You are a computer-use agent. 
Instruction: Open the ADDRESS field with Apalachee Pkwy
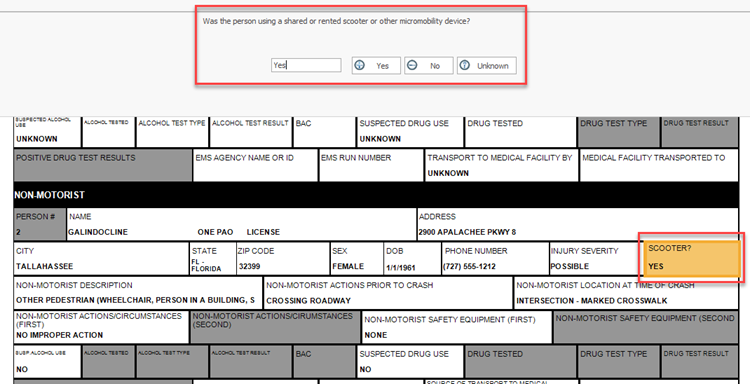click(578, 224)
